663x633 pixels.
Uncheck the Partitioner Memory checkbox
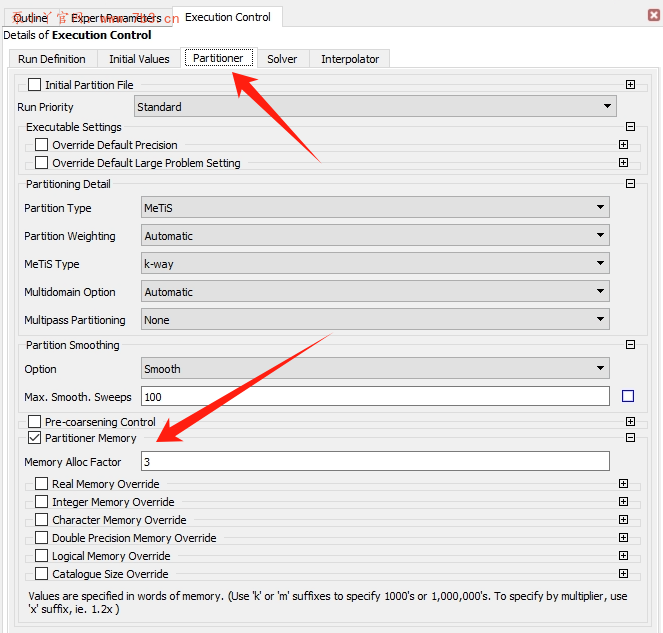pyautogui.click(x=35, y=438)
